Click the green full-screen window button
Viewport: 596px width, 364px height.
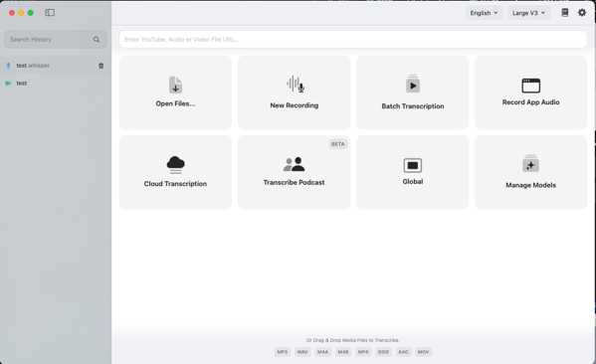click(31, 13)
